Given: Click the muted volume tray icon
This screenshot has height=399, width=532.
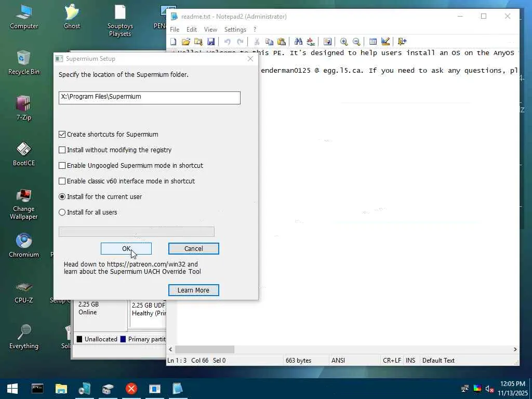Looking at the screenshot, I should (489, 389).
